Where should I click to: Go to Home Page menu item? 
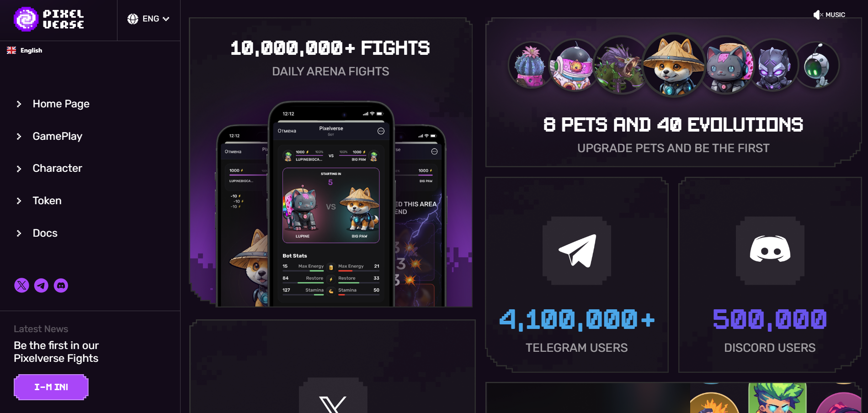click(61, 104)
